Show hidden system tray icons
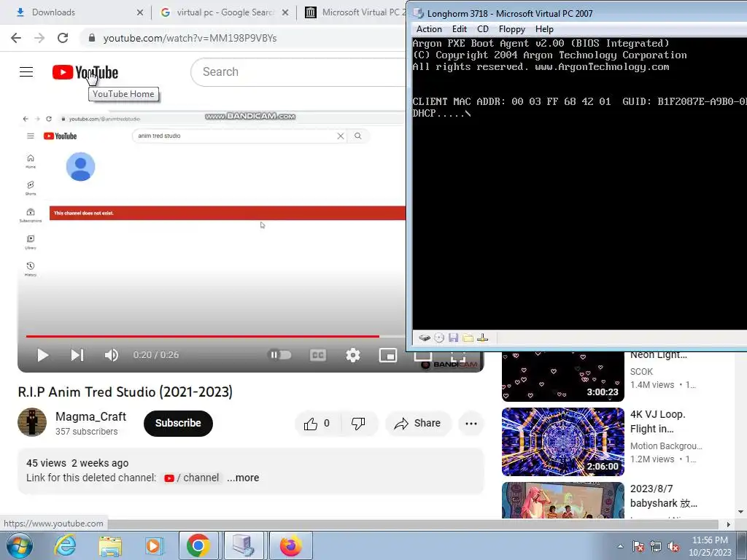This screenshot has width=747, height=560. (x=620, y=546)
